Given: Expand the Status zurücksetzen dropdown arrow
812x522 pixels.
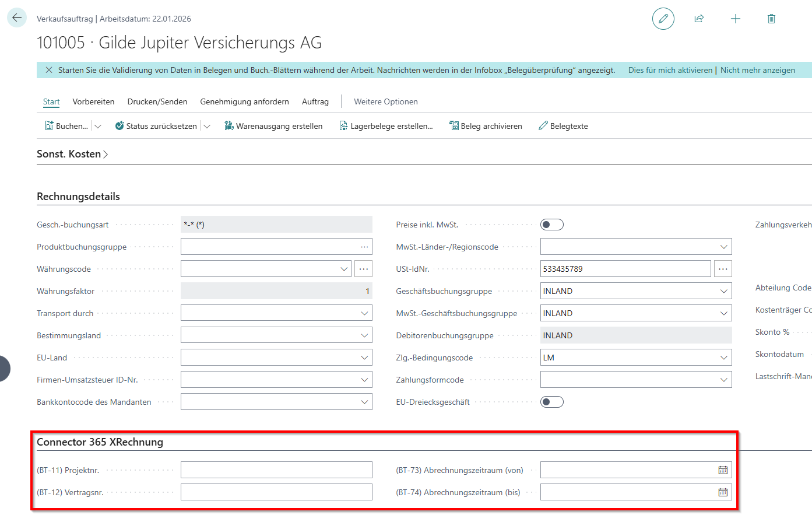Looking at the screenshot, I should point(207,126).
